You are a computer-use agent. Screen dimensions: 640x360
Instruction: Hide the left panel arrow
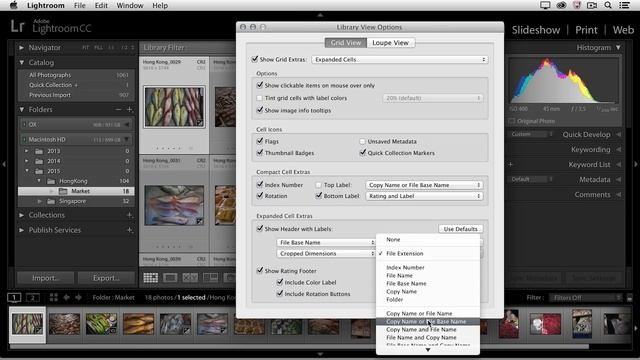4,164
